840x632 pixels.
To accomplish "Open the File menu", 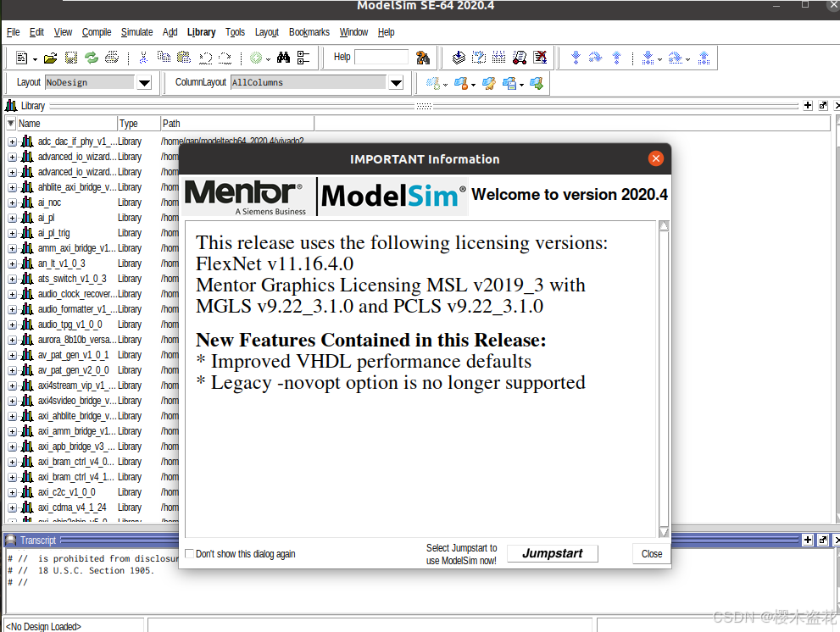I will coord(13,32).
